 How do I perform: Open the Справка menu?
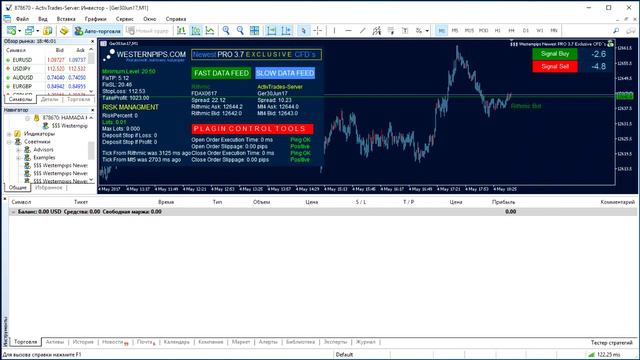176,19
